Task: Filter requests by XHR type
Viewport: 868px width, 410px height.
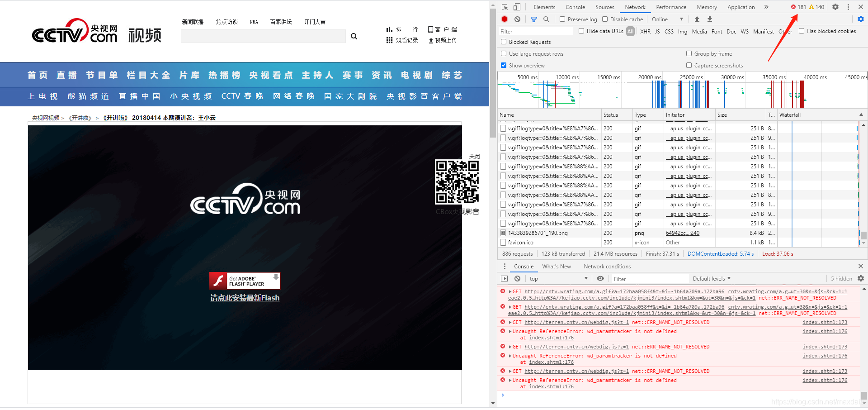Action: pyautogui.click(x=645, y=31)
